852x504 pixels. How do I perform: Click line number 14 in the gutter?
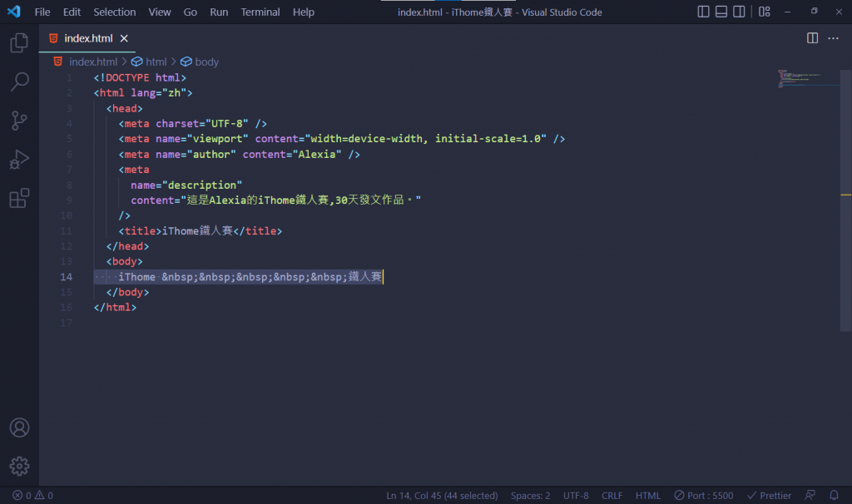pos(66,277)
